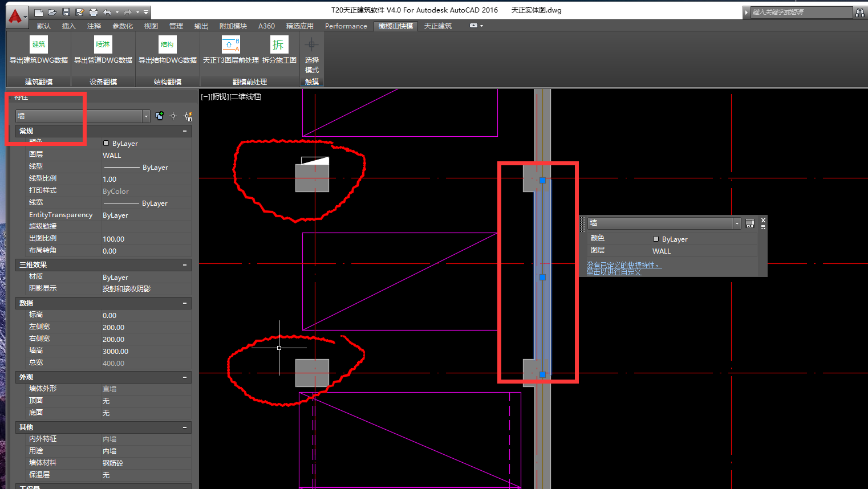Click the 线宽 ByLayer value
The width and height of the screenshot is (868, 489).
[x=146, y=203]
